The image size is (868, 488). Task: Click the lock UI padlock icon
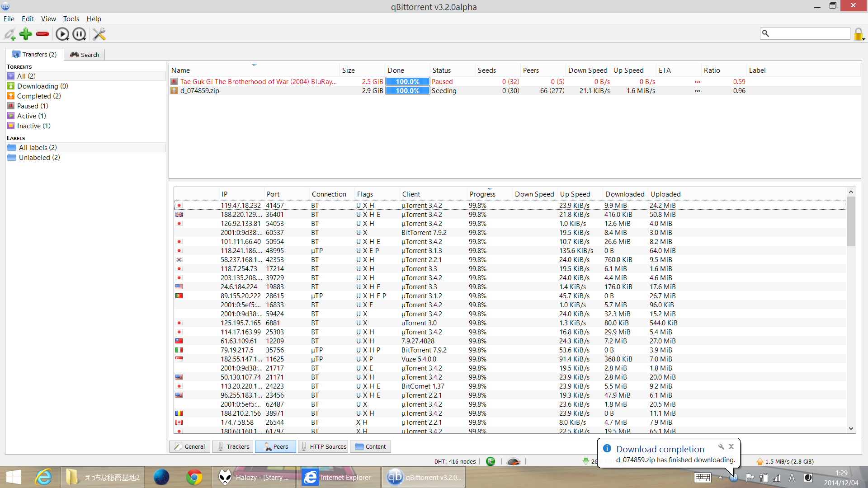pos(859,34)
